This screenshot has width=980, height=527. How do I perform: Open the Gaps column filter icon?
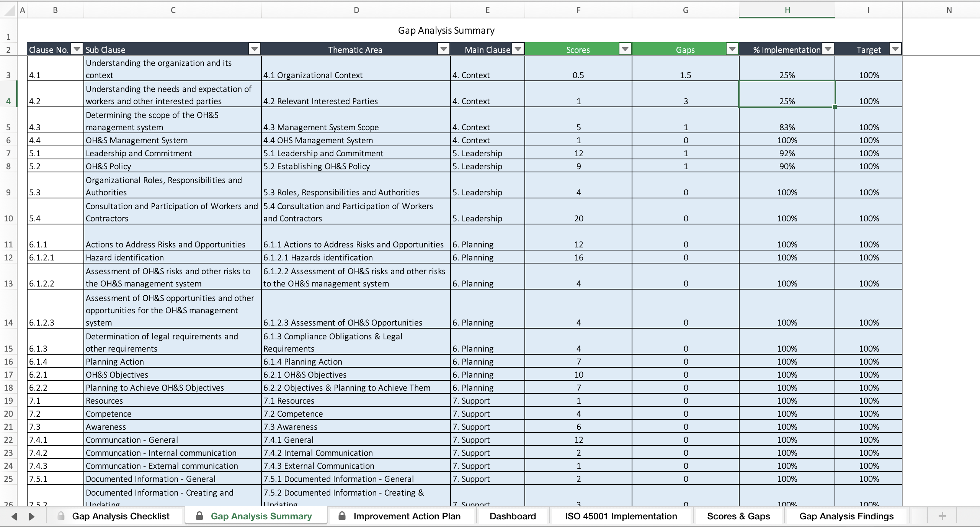[x=732, y=49]
